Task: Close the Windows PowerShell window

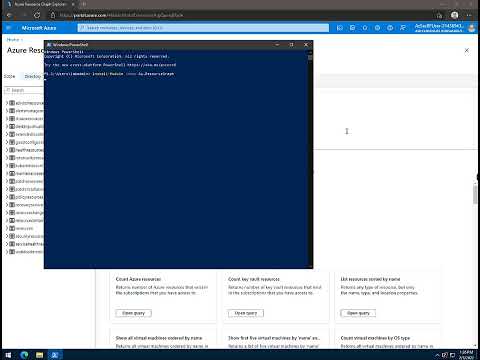Action: pos(306,45)
